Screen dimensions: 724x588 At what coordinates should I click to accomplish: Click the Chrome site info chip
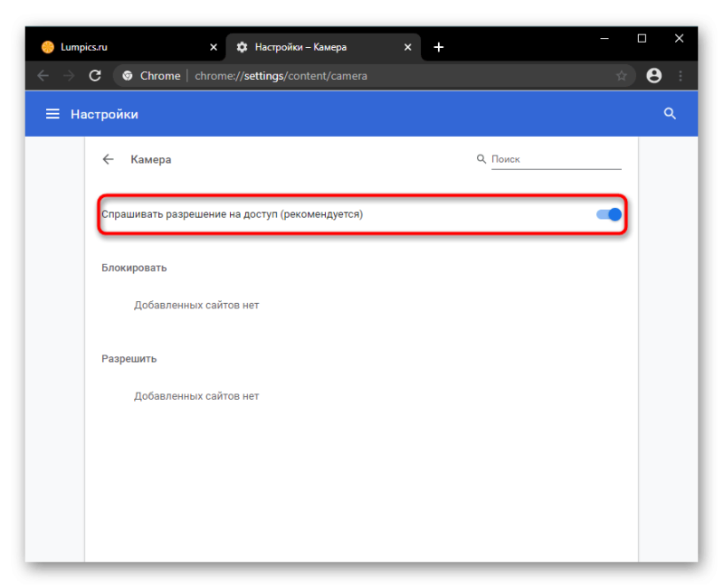point(151,76)
